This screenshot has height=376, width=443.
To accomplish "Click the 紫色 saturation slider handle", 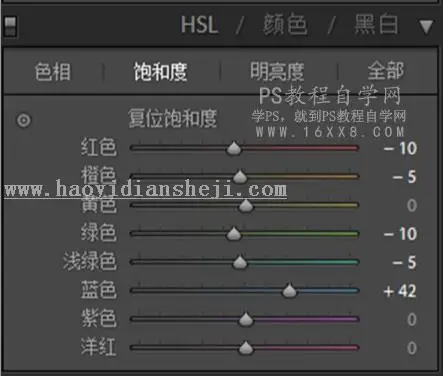I will 246,319.
